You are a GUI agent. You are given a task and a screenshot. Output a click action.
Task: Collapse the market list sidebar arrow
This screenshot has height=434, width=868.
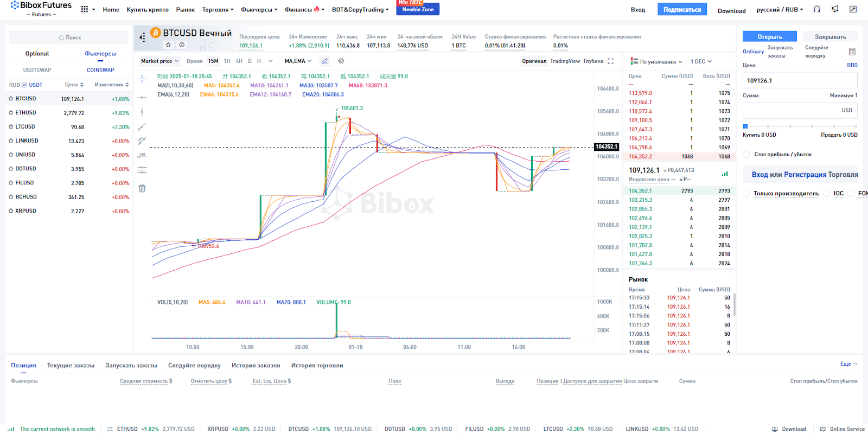pos(142,37)
